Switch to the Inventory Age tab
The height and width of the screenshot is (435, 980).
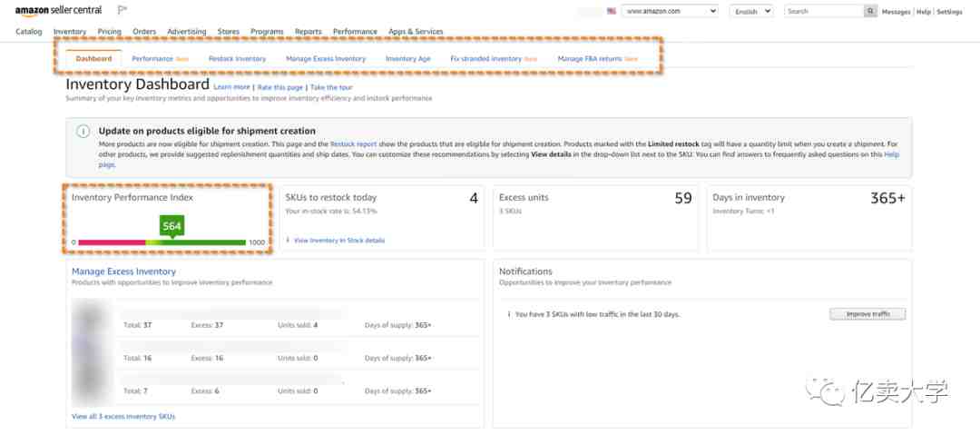click(x=408, y=59)
